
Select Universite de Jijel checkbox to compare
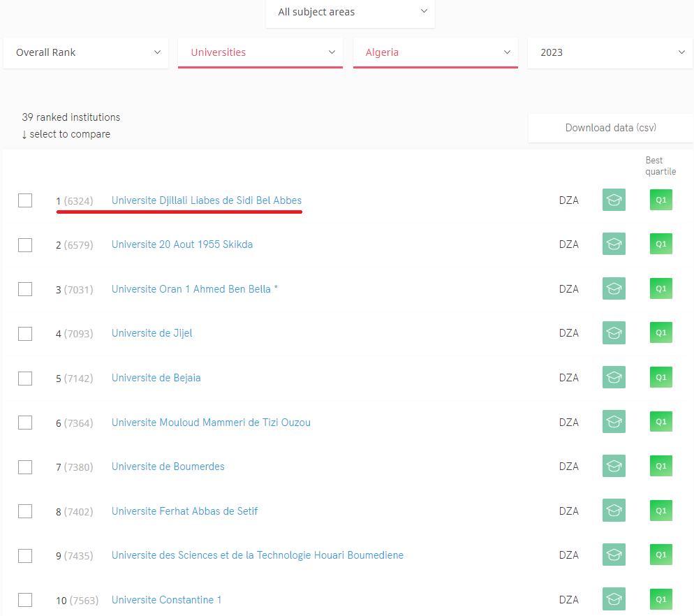[25, 333]
